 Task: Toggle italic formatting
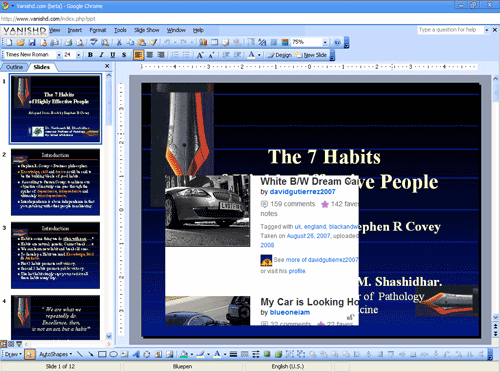pos(101,55)
